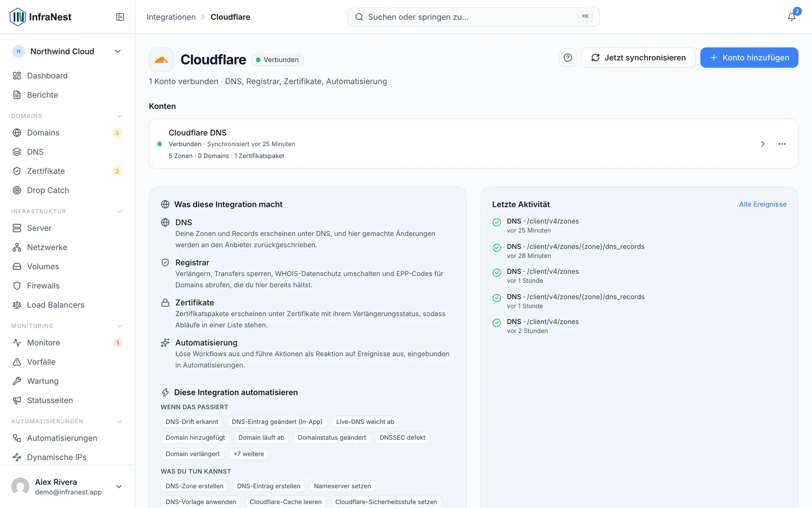Click the DNSSEC defekt chip

(x=402, y=438)
